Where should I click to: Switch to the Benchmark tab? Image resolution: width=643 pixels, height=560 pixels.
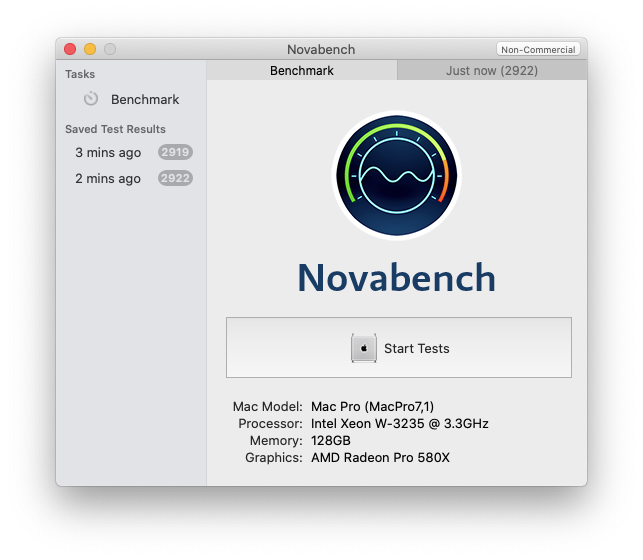pos(302,71)
